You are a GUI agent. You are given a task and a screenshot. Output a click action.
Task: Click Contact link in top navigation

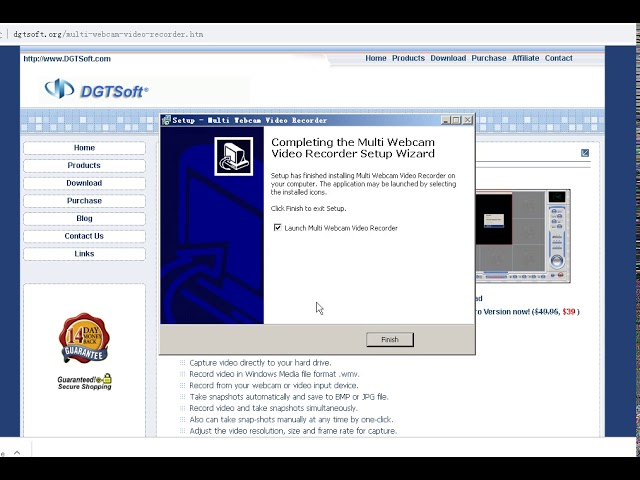tap(558, 58)
